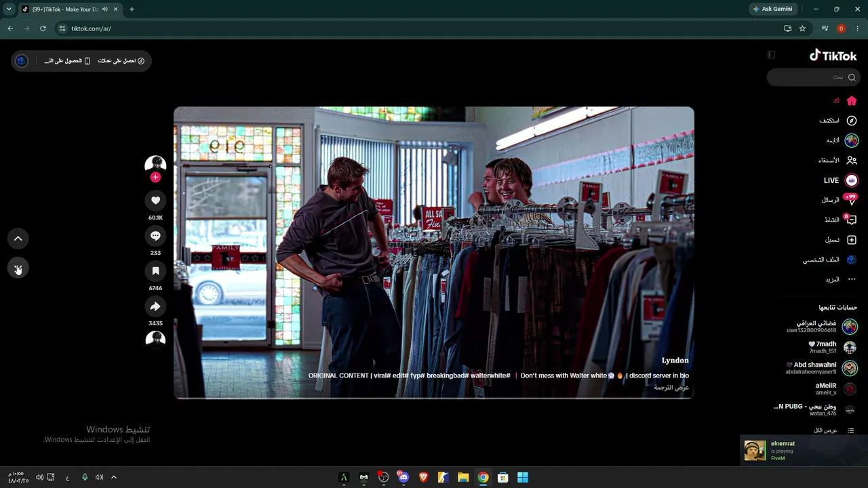868x488 pixels.
Task: Collapse the TikTok sidebar panel
Action: point(771,55)
